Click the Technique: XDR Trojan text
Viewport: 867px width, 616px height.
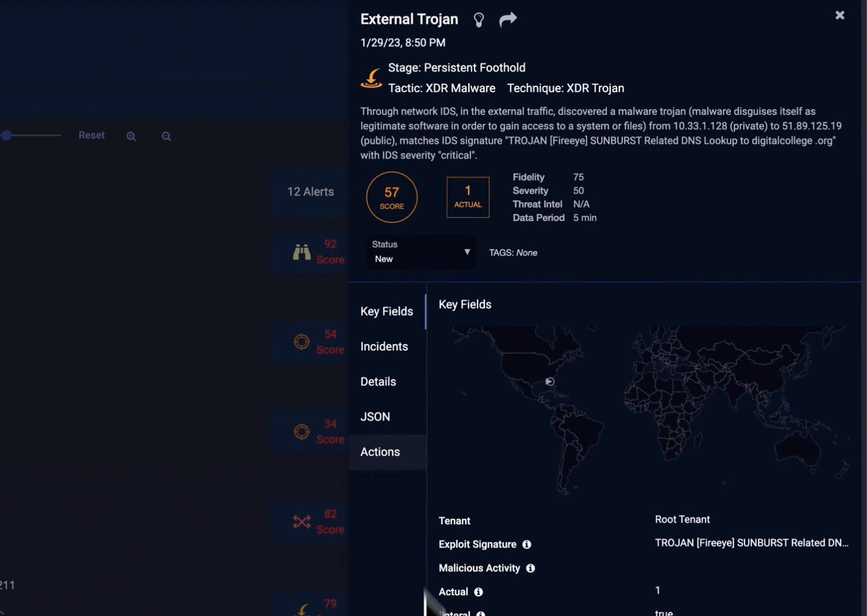pos(566,88)
